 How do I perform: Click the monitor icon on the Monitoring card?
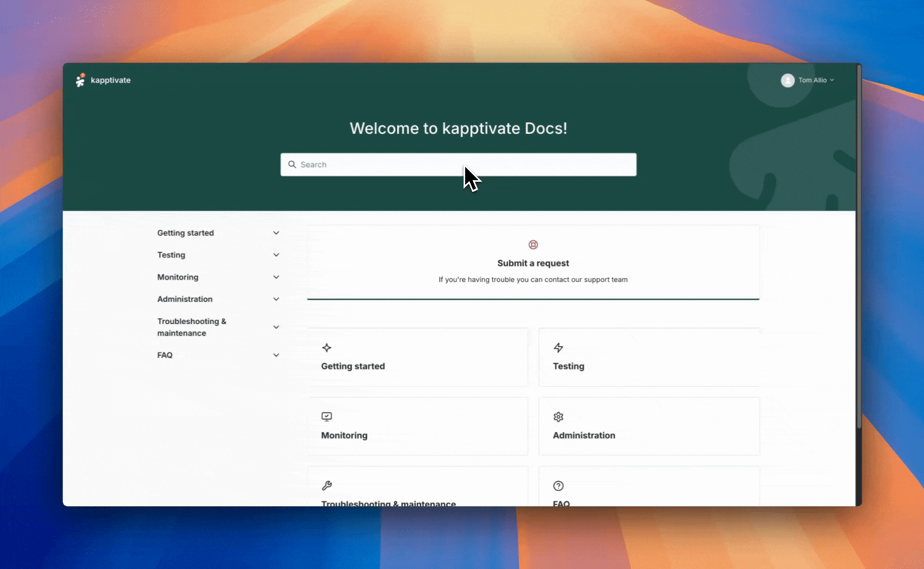click(x=327, y=417)
